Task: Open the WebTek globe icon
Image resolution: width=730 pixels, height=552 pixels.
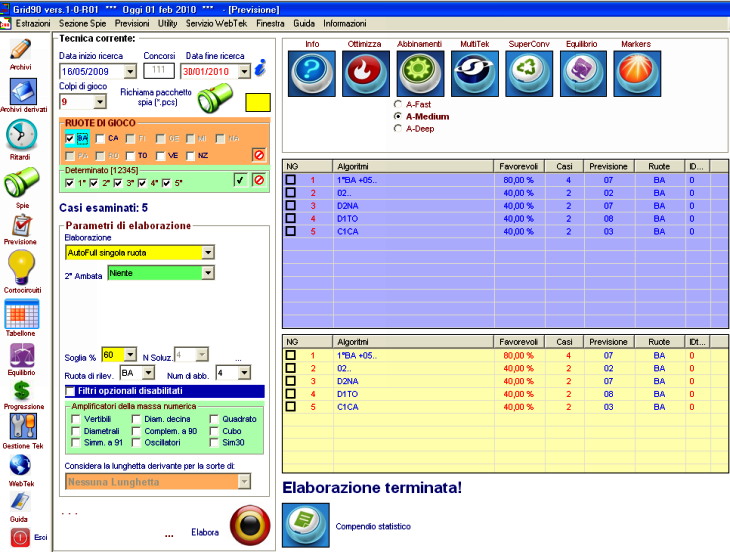Action: [x=20, y=465]
